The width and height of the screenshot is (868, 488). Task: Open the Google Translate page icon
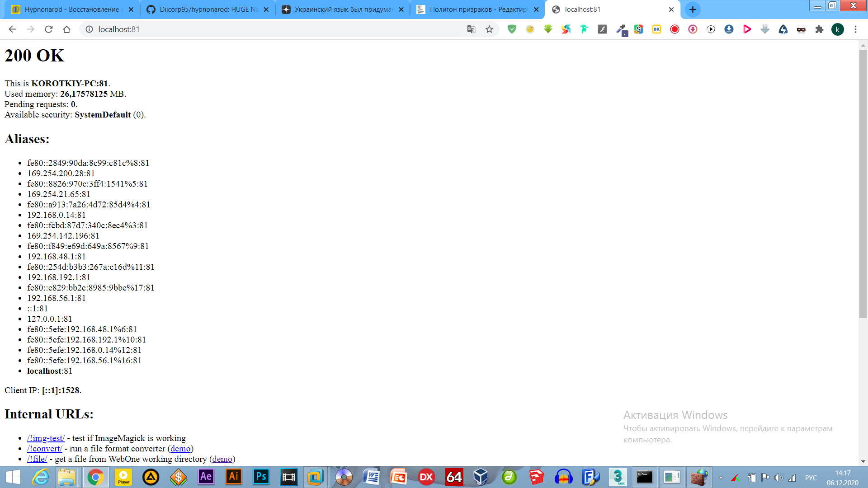pos(471,29)
